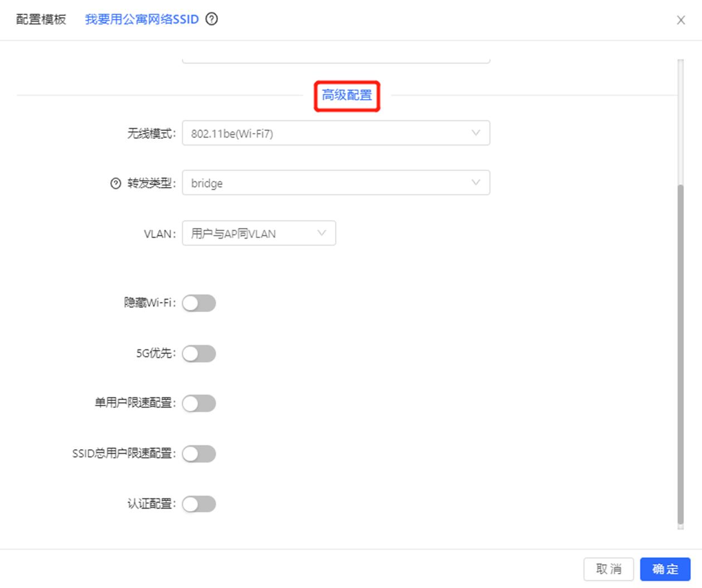Image resolution: width=702 pixels, height=588 pixels.
Task: Open the 我要用公寓网络SSID link
Action: [141, 20]
